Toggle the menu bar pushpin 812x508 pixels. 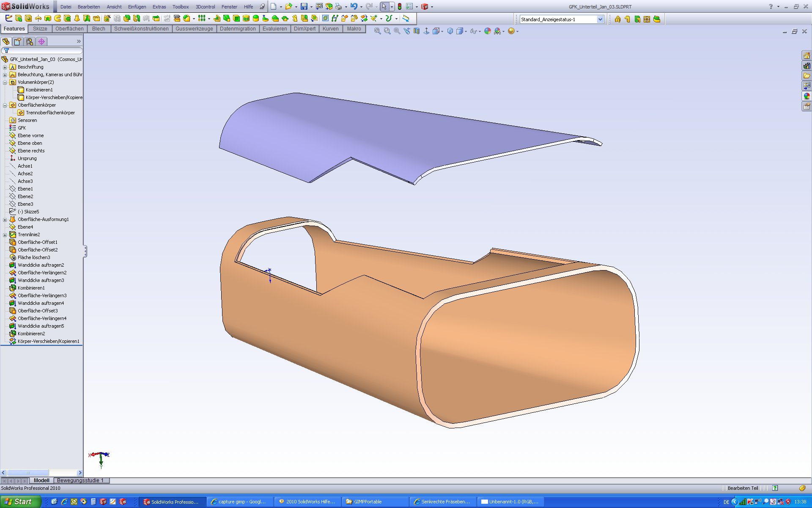coord(262,6)
